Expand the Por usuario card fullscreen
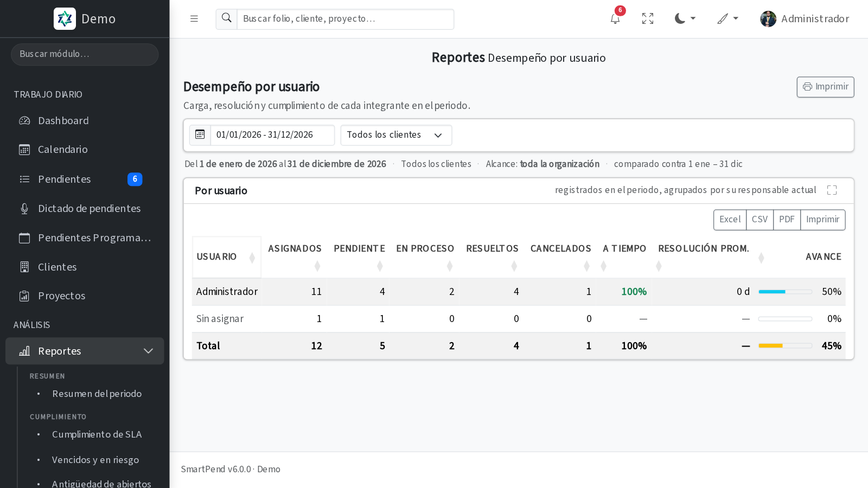 pos(832,190)
